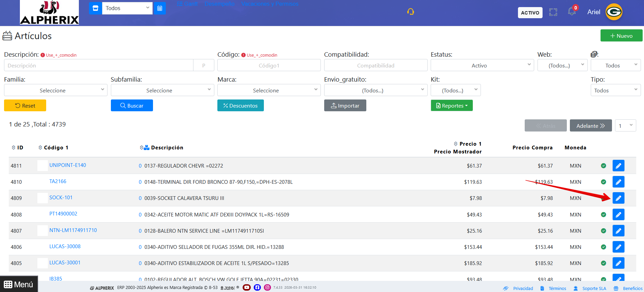
Task: Open the Menú button at bottom left
Action: [19, 284]
